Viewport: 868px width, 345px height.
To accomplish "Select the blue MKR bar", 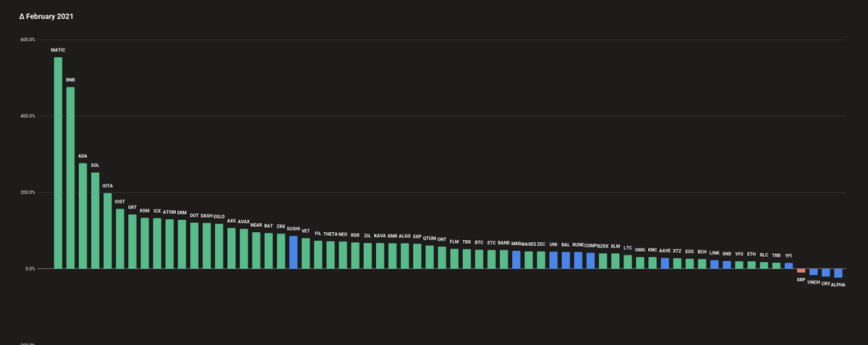I will (516, 260).
